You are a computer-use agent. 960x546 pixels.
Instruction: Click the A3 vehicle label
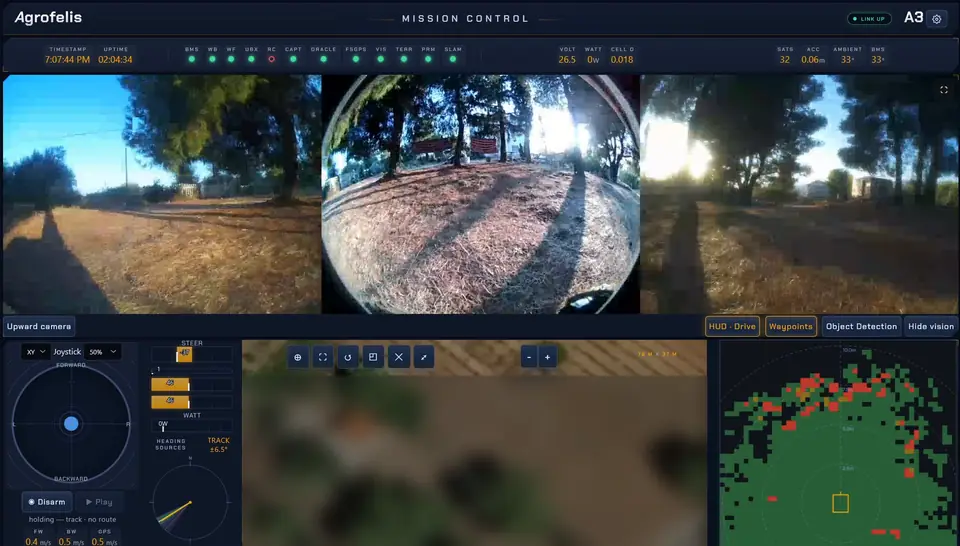(x=913, y=18)
